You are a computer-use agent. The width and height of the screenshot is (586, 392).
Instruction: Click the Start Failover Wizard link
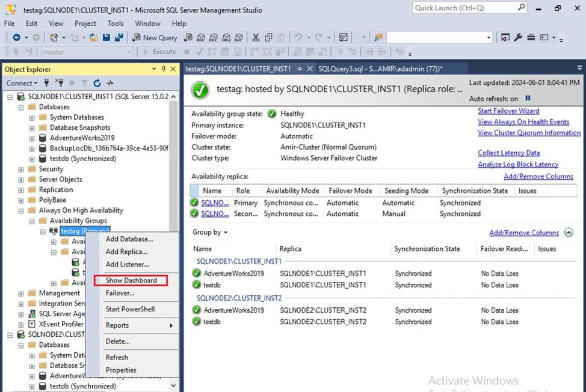click(508, 111)
